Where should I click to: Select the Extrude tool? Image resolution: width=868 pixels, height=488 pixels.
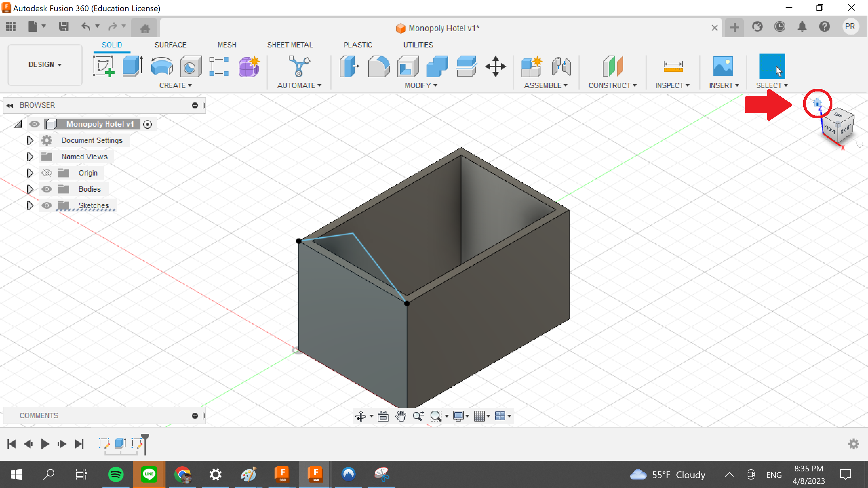[132, 66]
